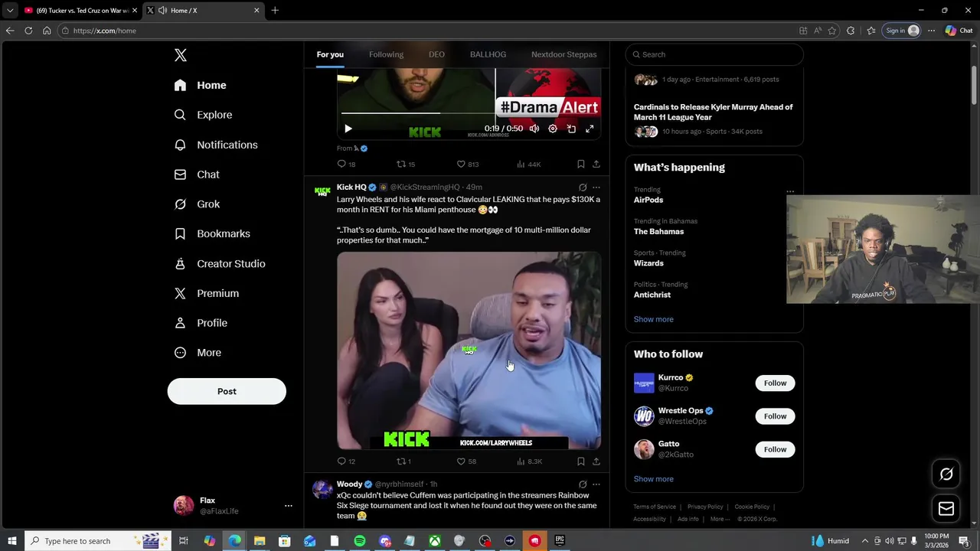Open the Flax account switcher menu
This screenshot has height=551, width=980.
[233, 506]
